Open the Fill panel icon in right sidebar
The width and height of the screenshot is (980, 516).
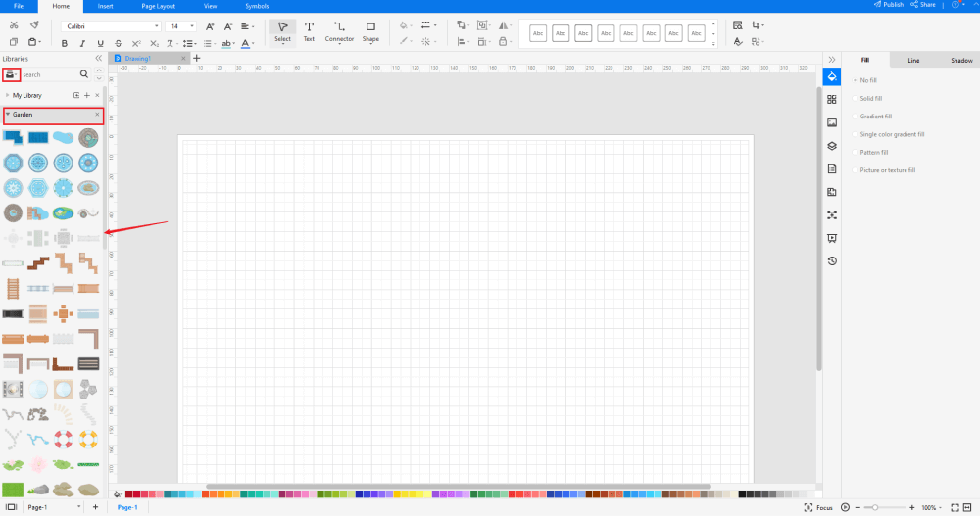[x=832, y=76]
